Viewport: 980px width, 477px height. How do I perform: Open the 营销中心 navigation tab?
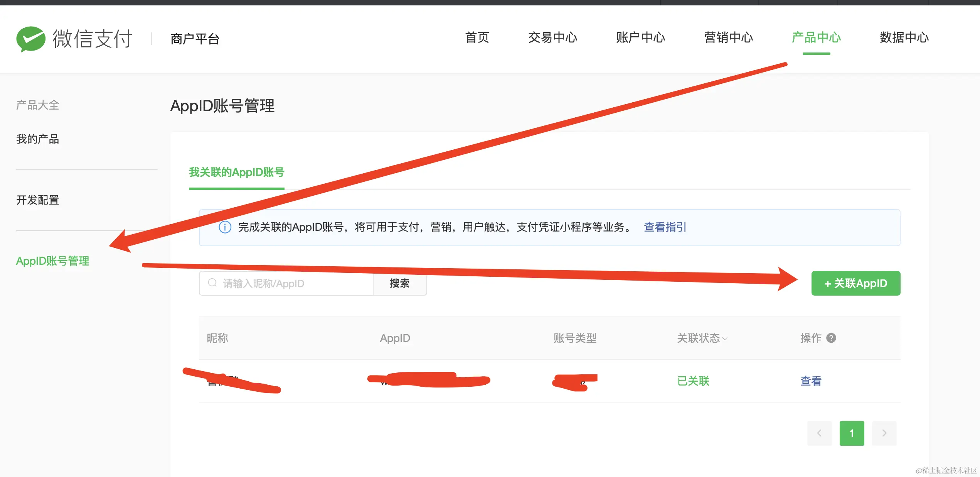point(729,37)
